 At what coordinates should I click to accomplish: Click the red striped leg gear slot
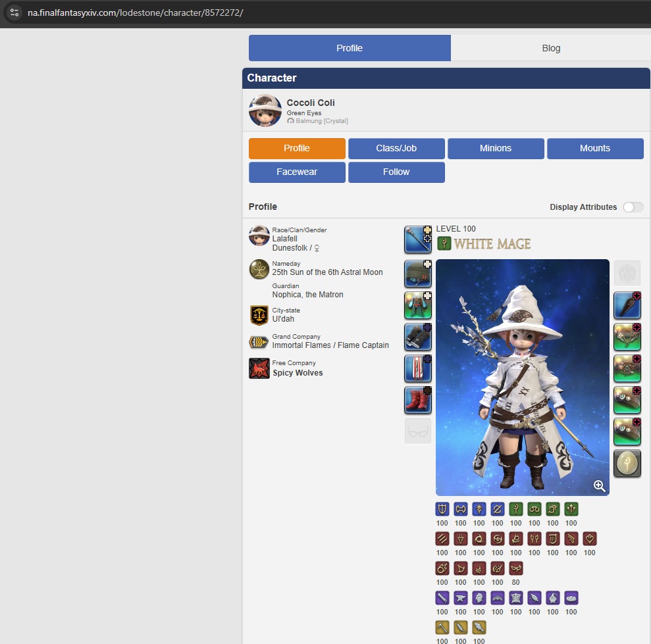418,368
